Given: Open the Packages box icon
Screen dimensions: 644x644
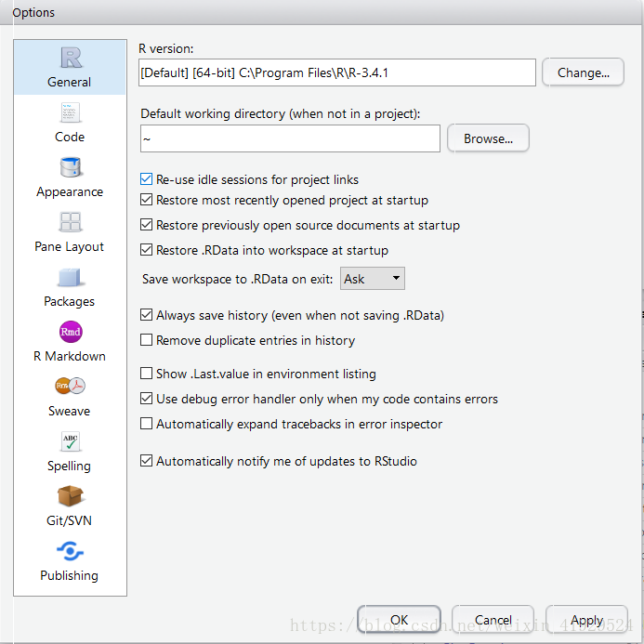Looking at the screenshot, I should pyautogui.click(x=71, y=277).
